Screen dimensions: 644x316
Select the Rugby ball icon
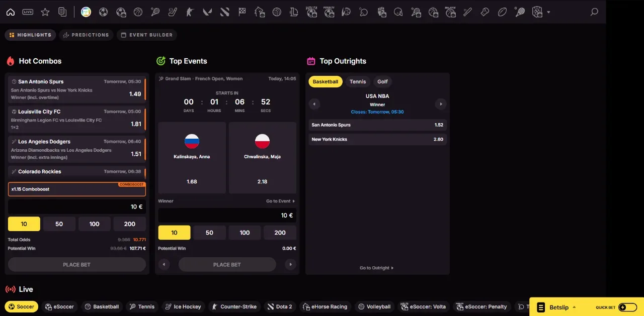point(502,12)
